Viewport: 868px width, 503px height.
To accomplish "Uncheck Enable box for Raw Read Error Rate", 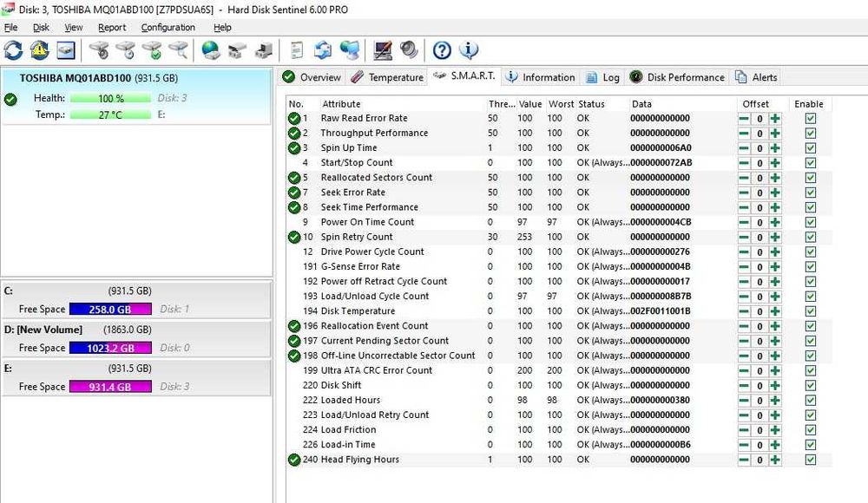I will [810, 119].
